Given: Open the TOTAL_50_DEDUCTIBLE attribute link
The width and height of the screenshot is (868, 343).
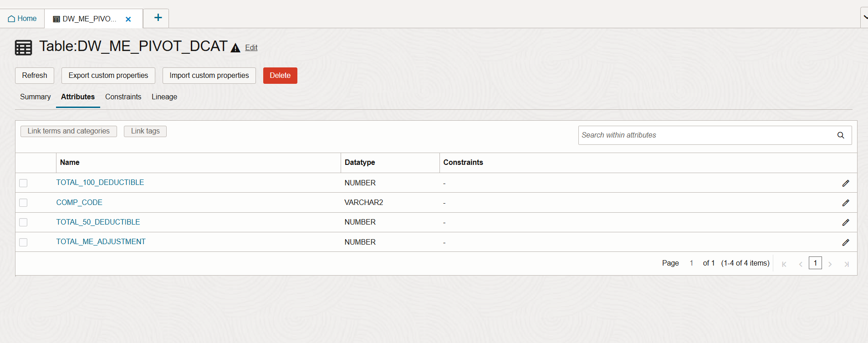Looking at the screenshot, I should coord(98,222).
